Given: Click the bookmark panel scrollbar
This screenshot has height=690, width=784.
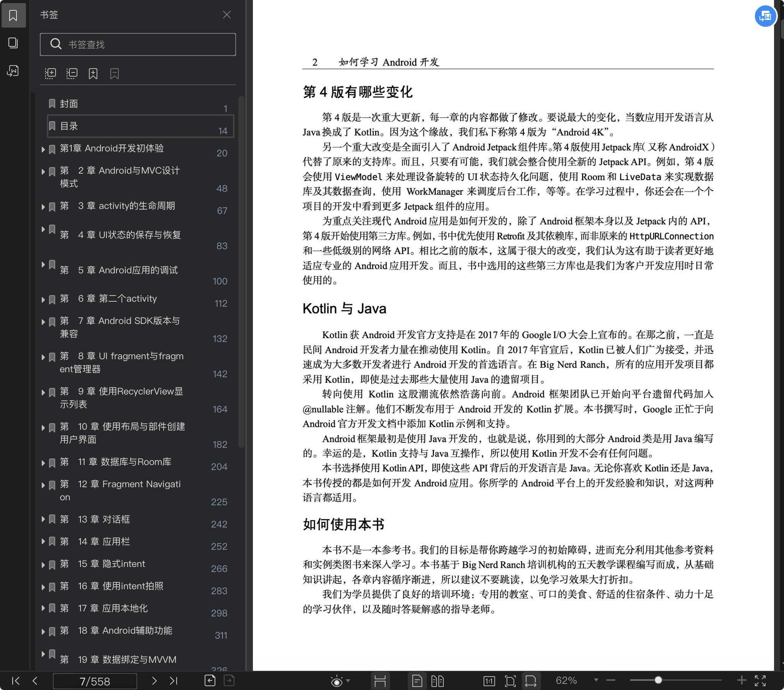Looking at the screenshot, I should [x=241, y=272].
